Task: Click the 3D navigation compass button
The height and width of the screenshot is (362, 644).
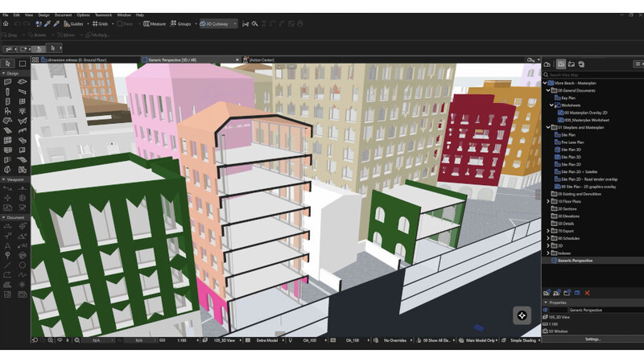Action: [522, 315]
